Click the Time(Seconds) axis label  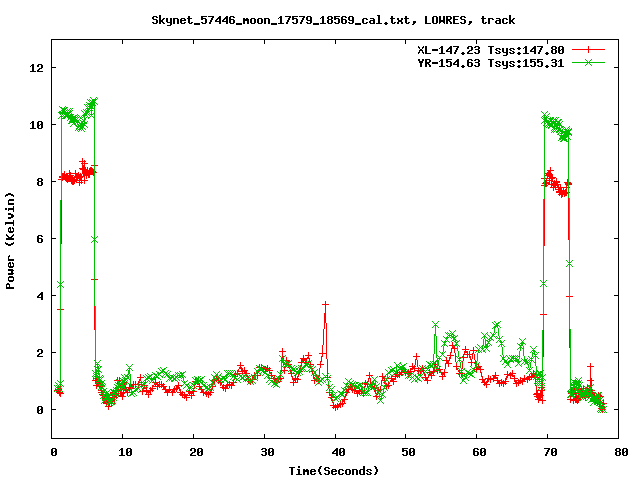(334, 471)
